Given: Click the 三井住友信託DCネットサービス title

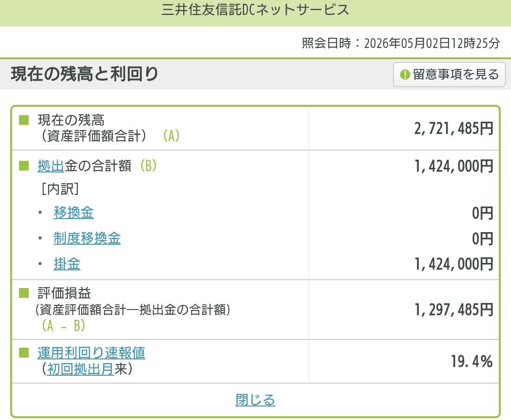Looking at the screenshot, I should (x=255, y=10).
